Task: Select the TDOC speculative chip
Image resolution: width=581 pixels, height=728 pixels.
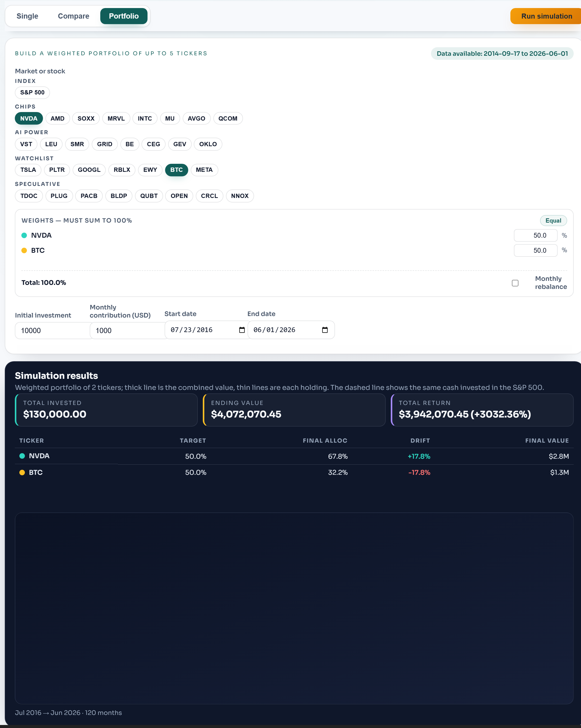Action: tap(29, 196)
